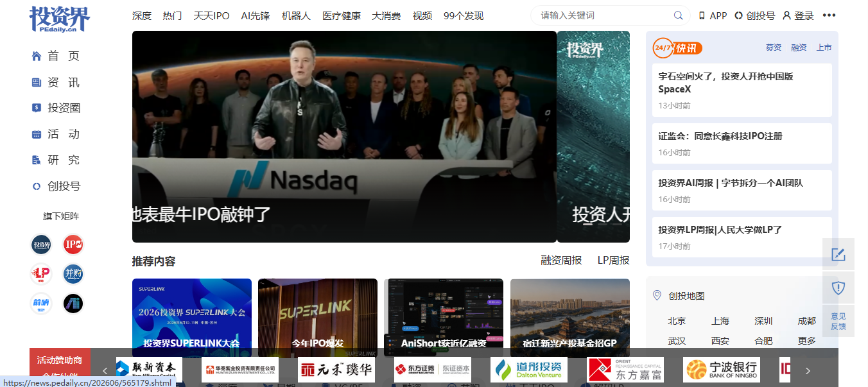Click the house icon beside 首页
This screenshot has width=868, height=387.
point(37,56)
